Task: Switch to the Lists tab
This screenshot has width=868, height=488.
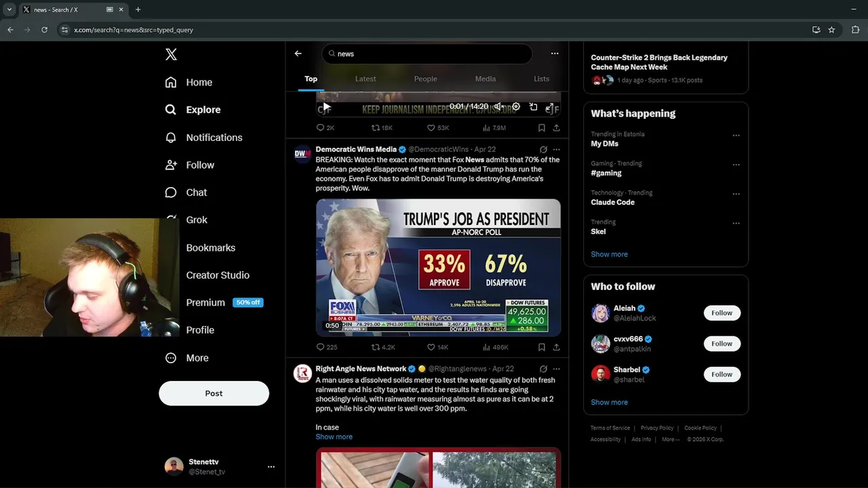Action: pos(541,79)
